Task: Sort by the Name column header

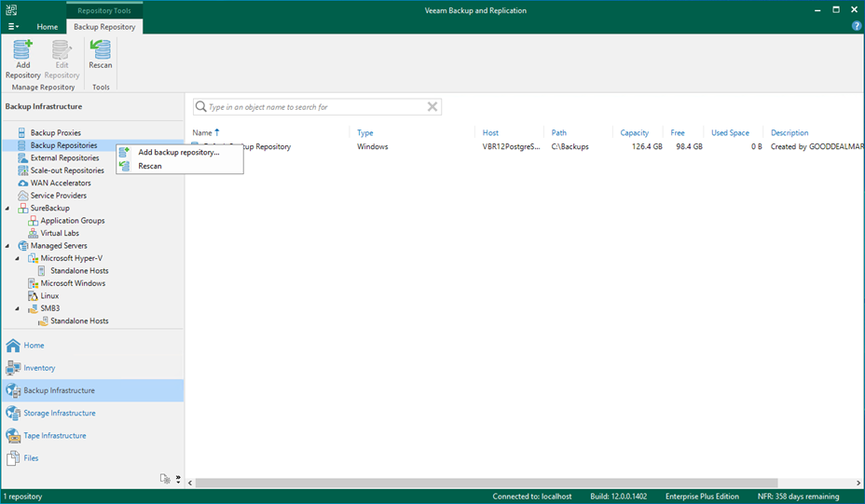Action: pyautogui.click(x=202, y=133)
